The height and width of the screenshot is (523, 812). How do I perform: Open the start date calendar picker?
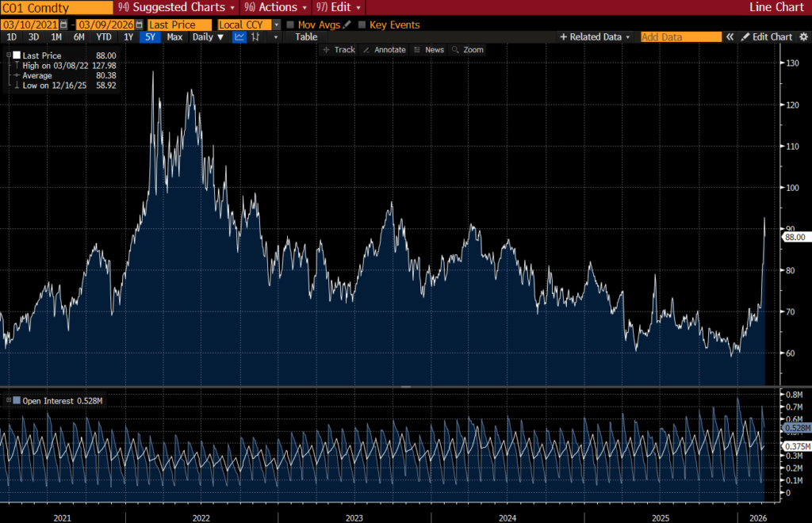pyautogui.click(x=65, y=25)
